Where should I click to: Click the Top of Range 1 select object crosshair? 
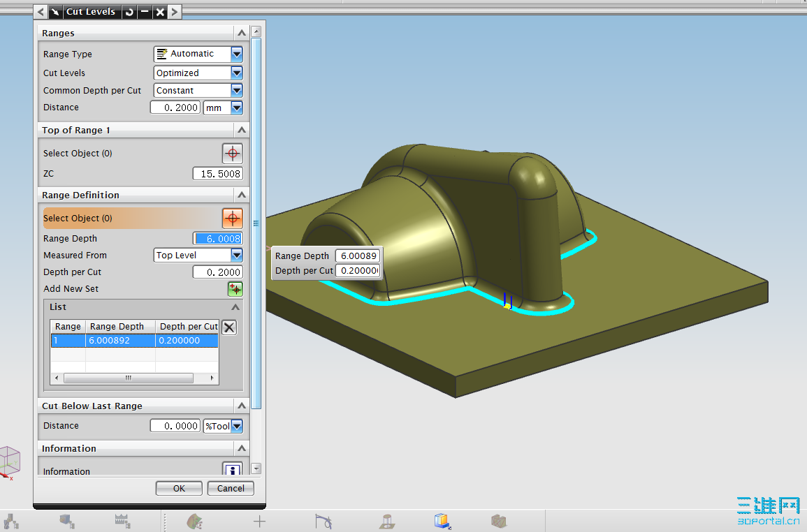click(x=232, y=154)
